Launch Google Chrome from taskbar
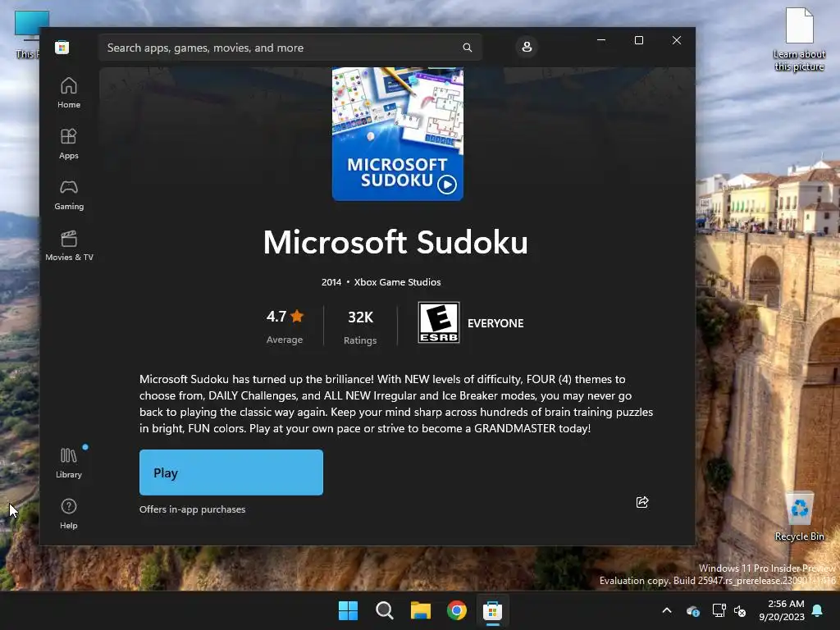 click(x=456, y=610)
